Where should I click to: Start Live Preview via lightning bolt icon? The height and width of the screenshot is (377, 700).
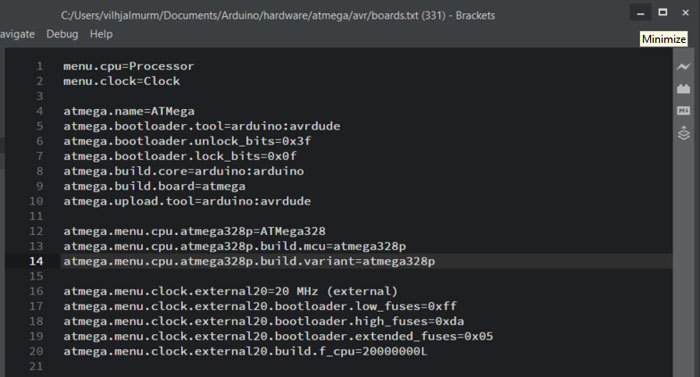pos(683,67)
